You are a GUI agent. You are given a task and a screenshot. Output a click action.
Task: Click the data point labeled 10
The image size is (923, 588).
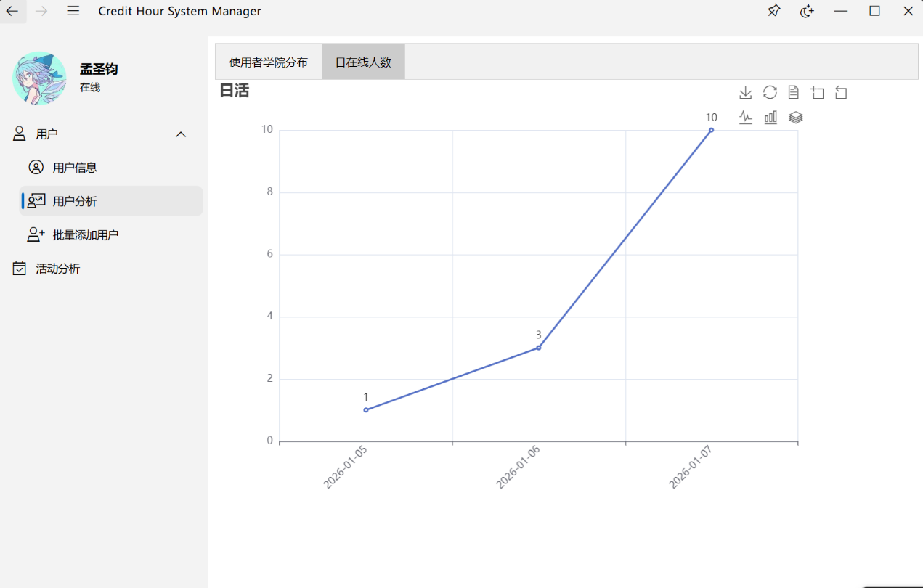(x=711, y=130)
